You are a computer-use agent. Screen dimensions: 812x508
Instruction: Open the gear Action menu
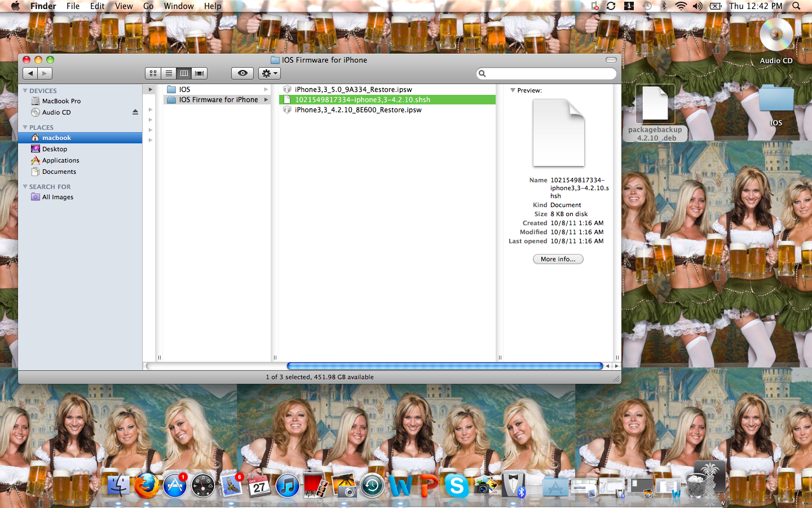point(270,73)
